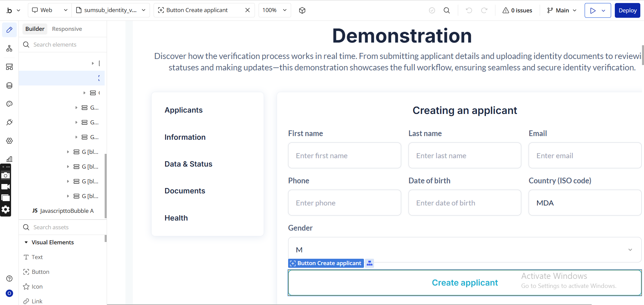Switch to the Responsive tab

tap(67, 29)
